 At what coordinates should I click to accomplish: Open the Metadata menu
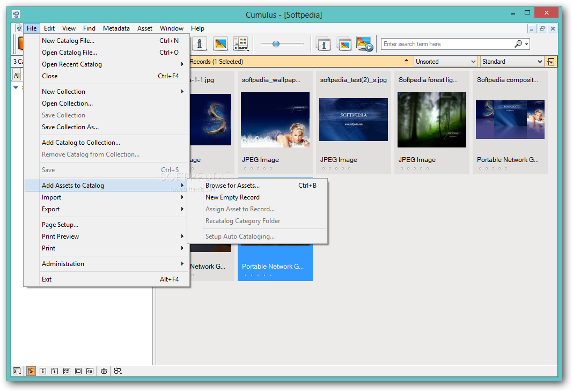[x=116, y=28]
